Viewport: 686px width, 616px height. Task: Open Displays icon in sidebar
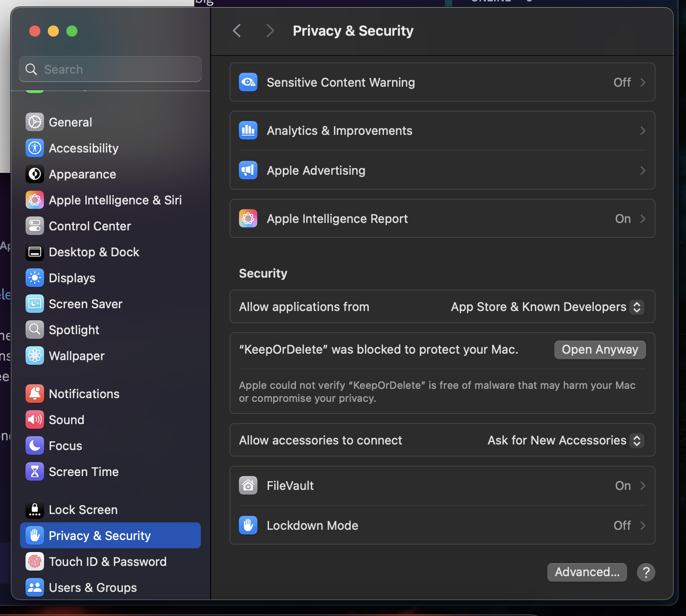[x=35, y=278]
